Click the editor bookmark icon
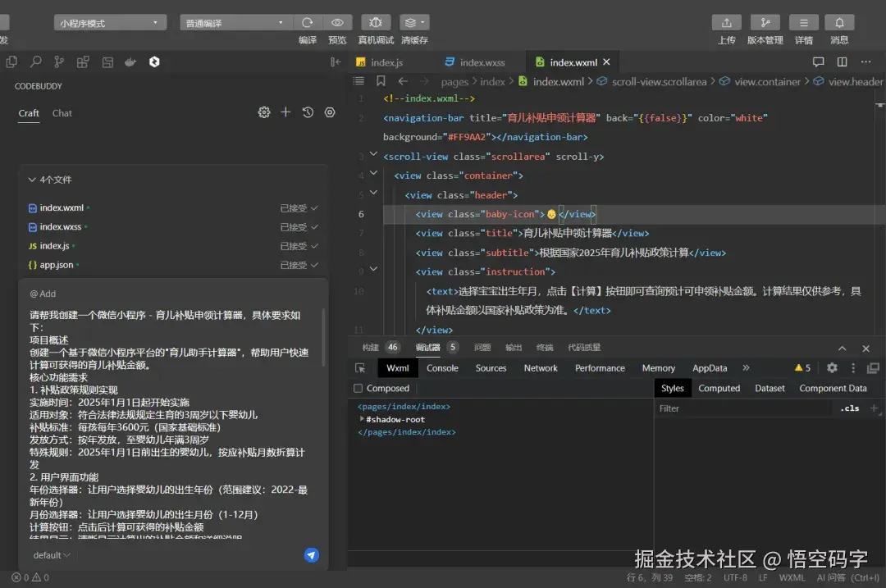Viewport: 886px width, 588px height. coord(381,81)
